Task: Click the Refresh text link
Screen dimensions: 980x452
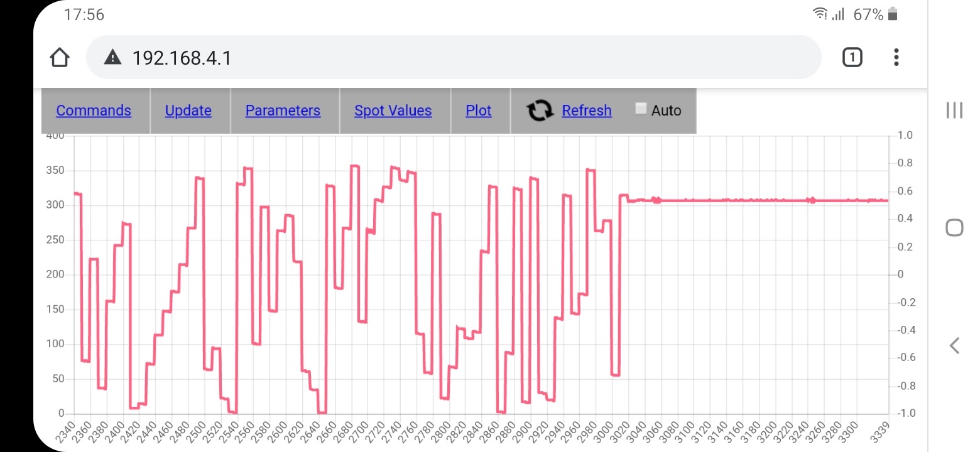Action: (586, 110)
